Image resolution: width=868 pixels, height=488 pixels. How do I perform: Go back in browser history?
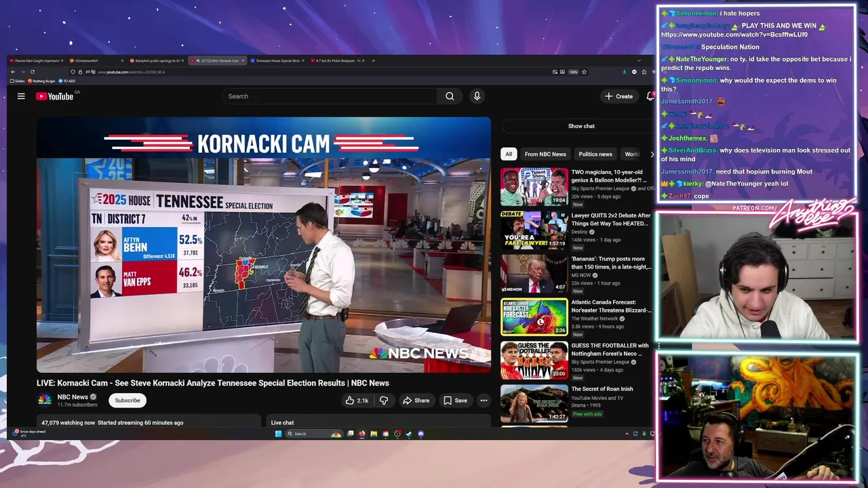pos(13,72)
